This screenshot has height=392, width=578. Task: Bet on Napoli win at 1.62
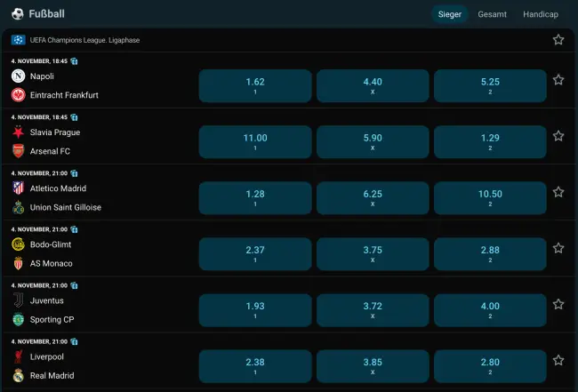pos(255,85)
